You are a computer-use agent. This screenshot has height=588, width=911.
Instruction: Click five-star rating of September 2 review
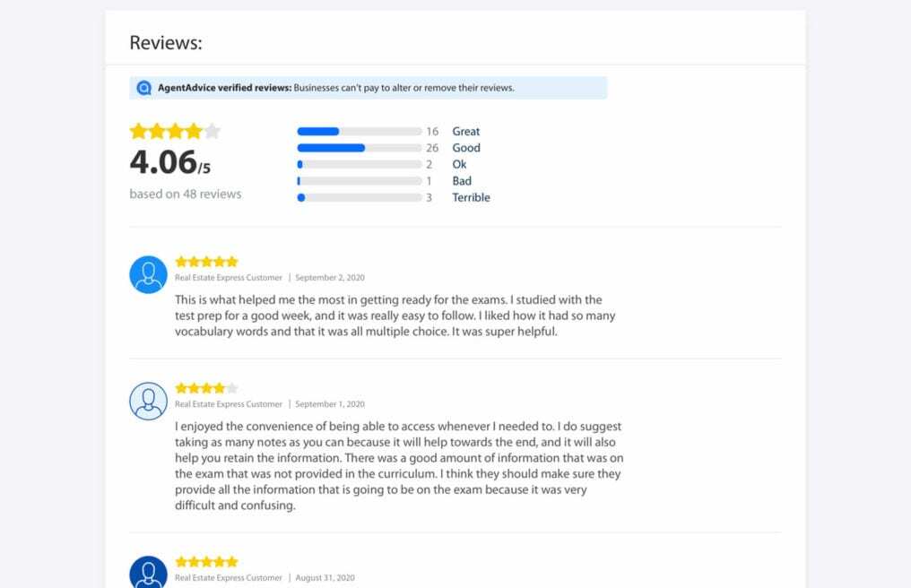coord(206,262)
